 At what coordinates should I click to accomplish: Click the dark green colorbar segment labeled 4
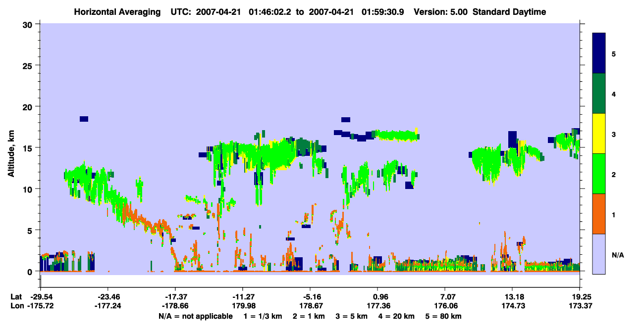coord(599,94)
